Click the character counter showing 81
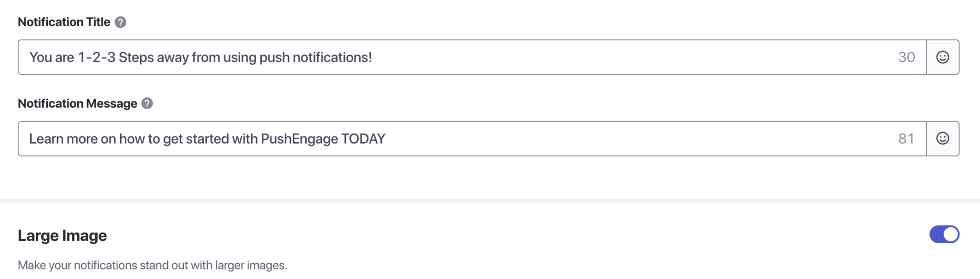The image size is (980, 279). [x=907, y=139]
